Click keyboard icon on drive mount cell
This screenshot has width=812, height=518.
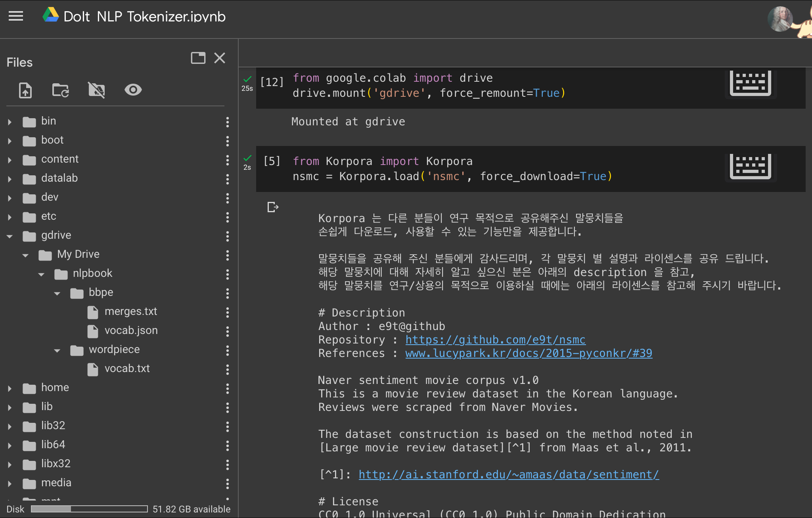point(750,83)
